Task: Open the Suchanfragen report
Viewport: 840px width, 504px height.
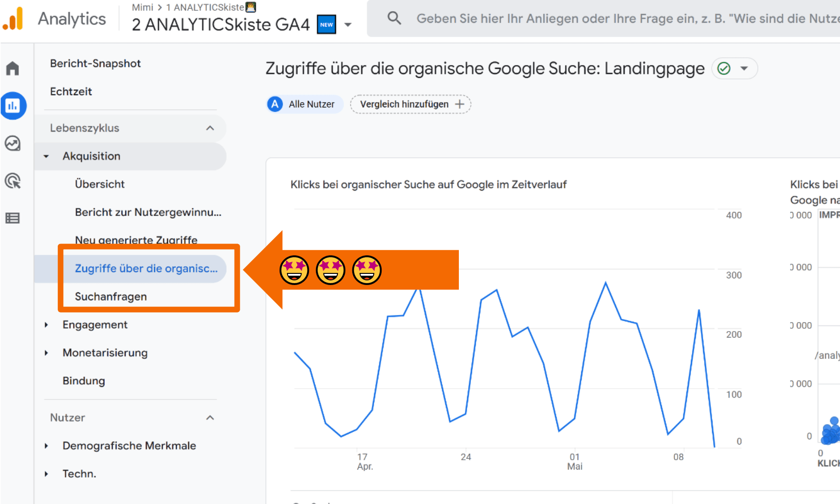Action: coord(111,296)
